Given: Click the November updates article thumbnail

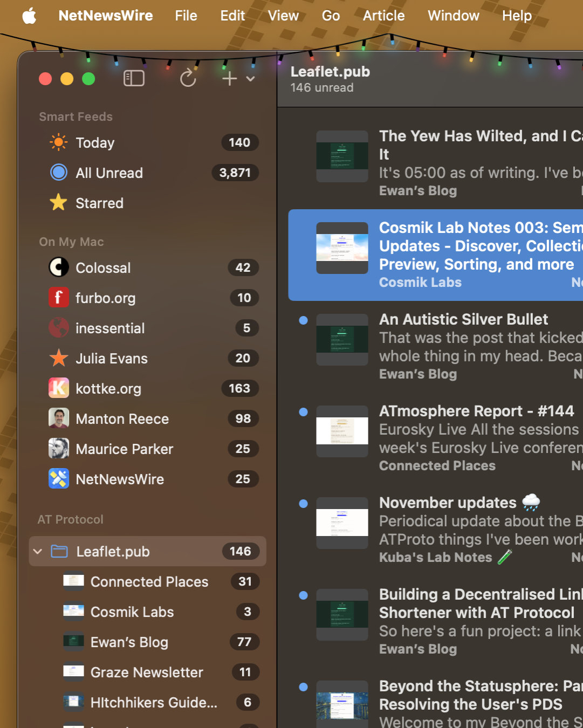Looking at the screenshot, I should point(342,523).
